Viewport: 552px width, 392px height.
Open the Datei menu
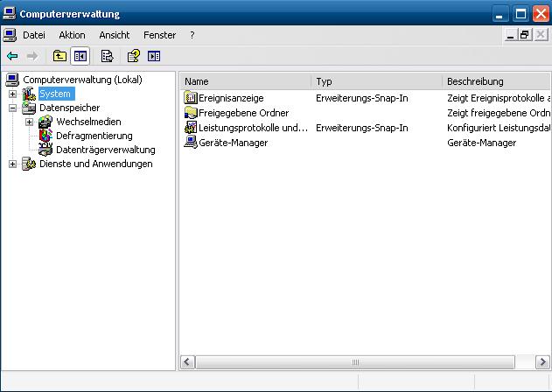(34, 35)
